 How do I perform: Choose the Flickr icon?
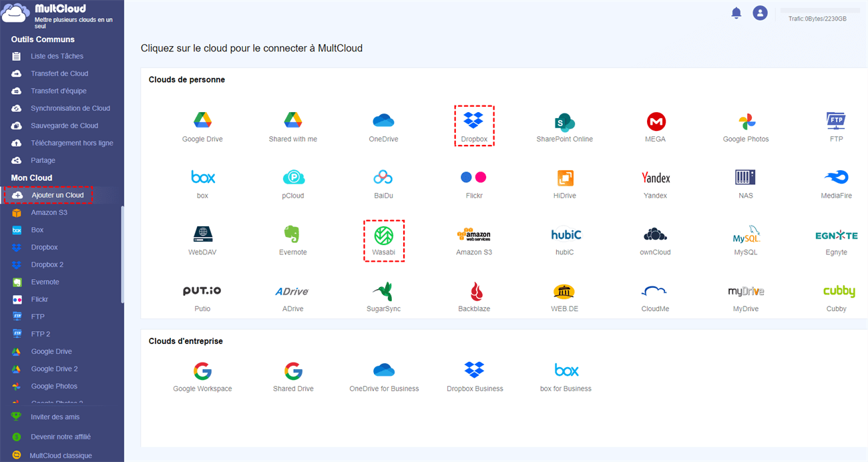click(474, 178)
